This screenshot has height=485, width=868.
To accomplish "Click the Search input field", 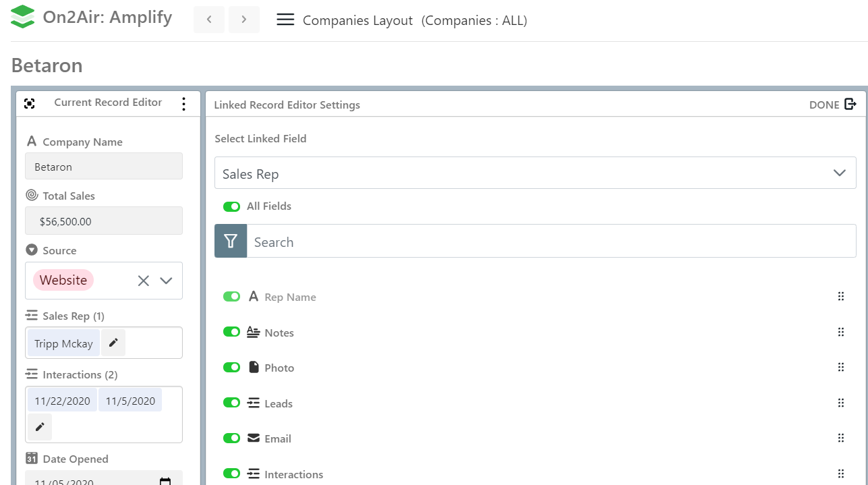I will [550, 241].
